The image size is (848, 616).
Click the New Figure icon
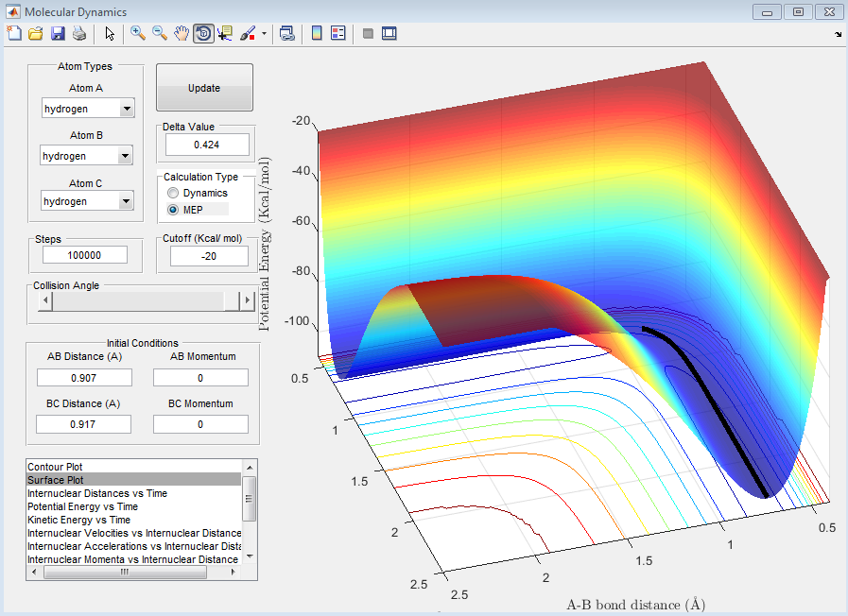(13, 34)
